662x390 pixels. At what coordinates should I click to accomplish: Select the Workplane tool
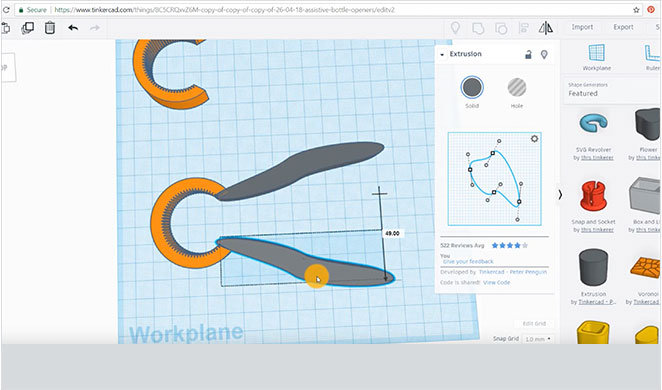(x=597, y=57)
